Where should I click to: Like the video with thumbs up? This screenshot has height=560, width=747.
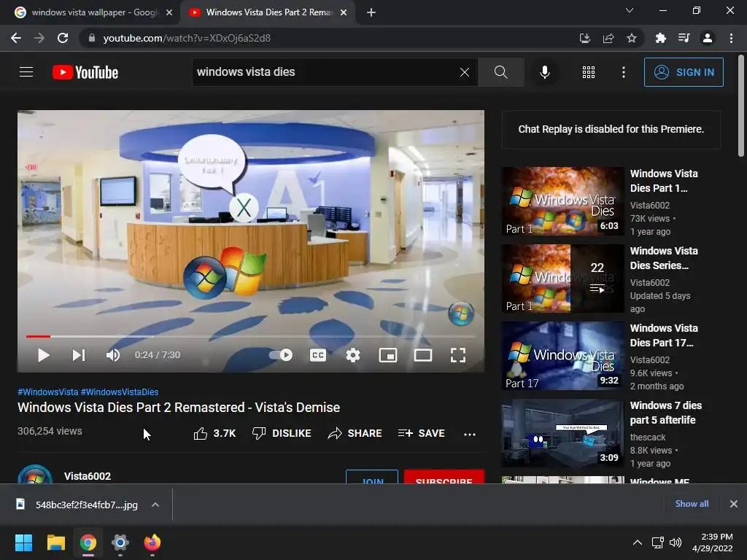click(x=214, y=433)
